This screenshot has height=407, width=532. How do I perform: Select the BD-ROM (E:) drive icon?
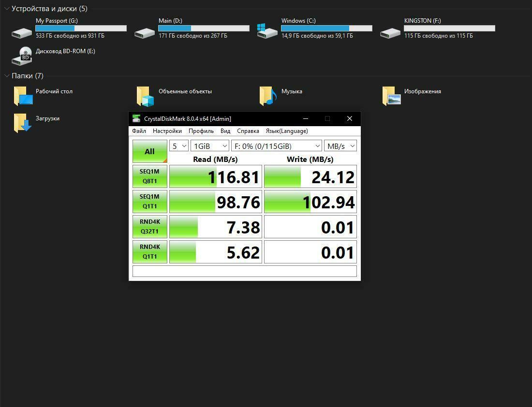point(22,56)
